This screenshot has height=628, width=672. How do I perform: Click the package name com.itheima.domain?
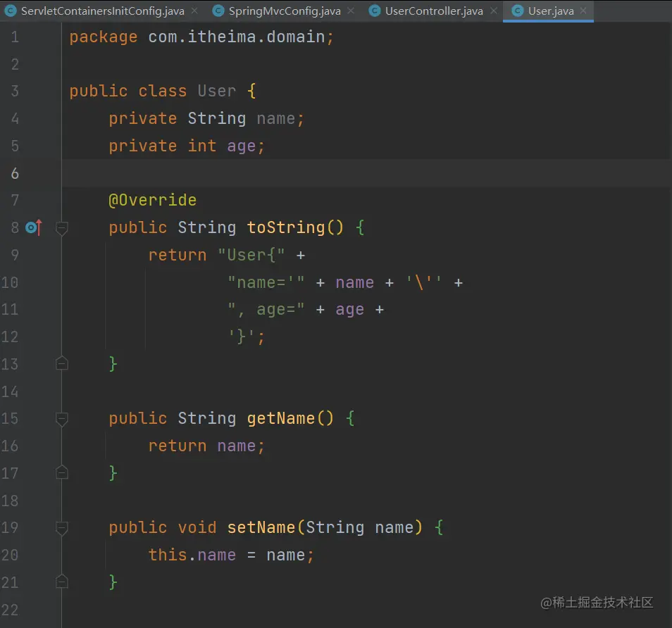237,37
